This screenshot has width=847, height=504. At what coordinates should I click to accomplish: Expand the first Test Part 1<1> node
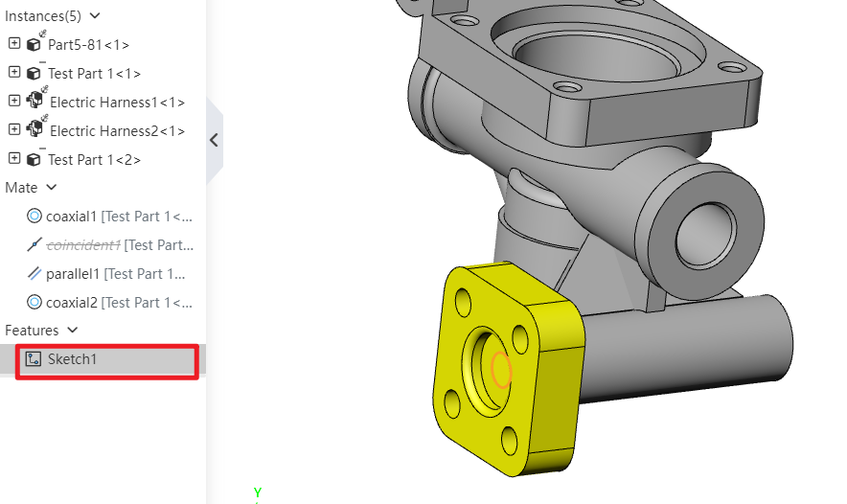(x=14, y=72)
